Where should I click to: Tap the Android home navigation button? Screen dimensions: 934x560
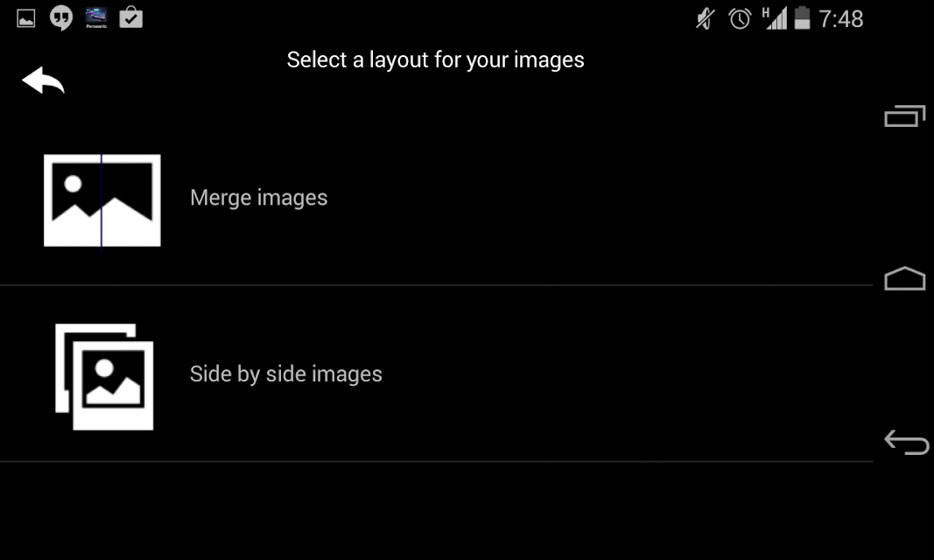tap(905, 278)
